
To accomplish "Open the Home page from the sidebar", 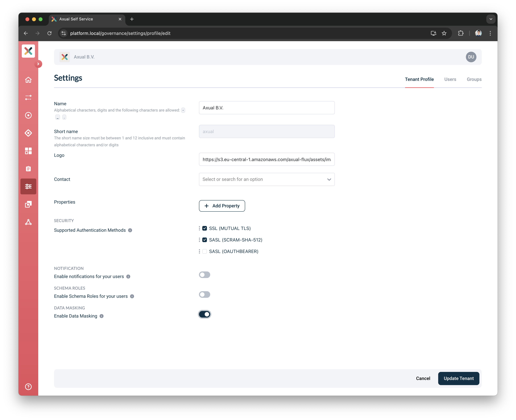I will point(28,80).
